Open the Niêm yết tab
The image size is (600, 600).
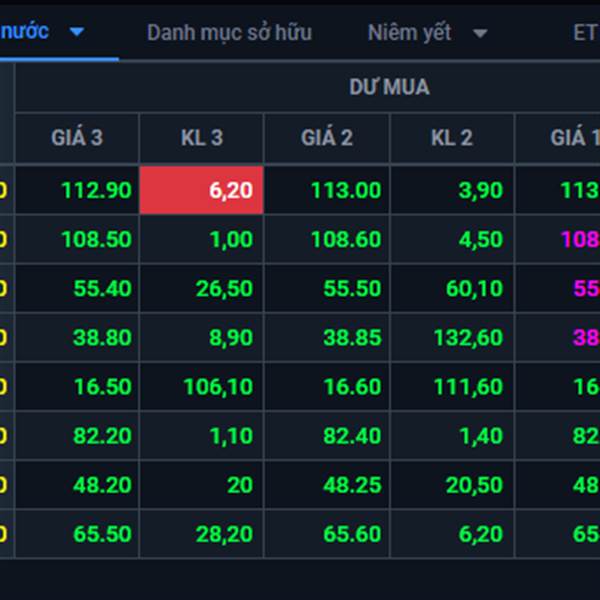[x=409, y=33]
